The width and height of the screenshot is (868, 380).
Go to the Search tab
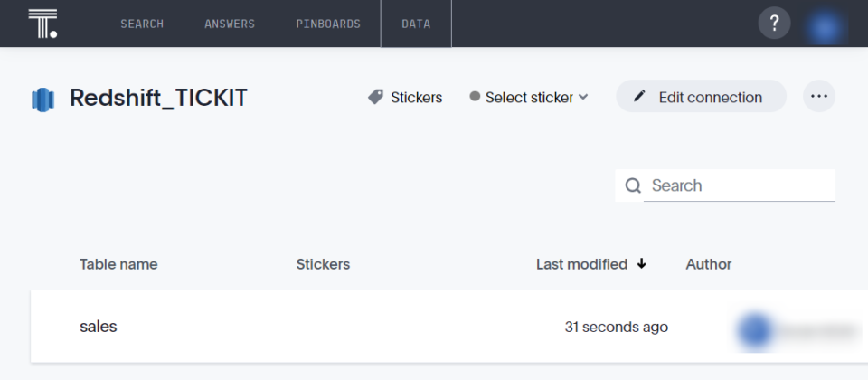coord(142,24)
